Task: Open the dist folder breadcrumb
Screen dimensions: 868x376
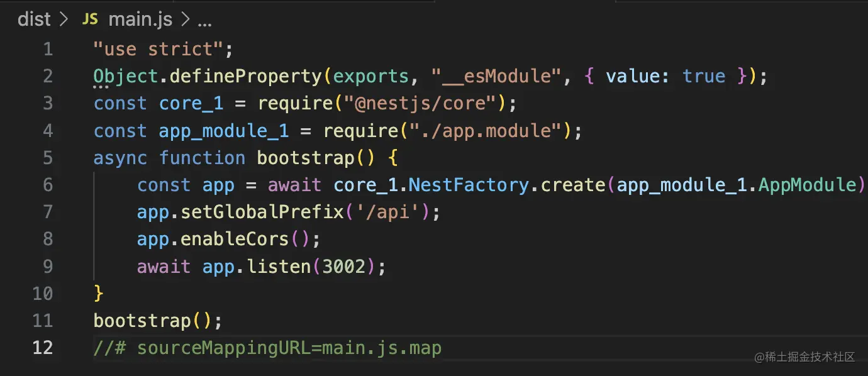Action: point(34,19)
